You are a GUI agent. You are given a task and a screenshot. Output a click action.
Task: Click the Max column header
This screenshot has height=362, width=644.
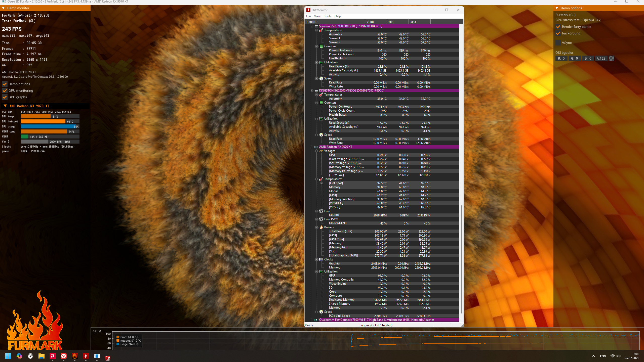click(420, 22)
